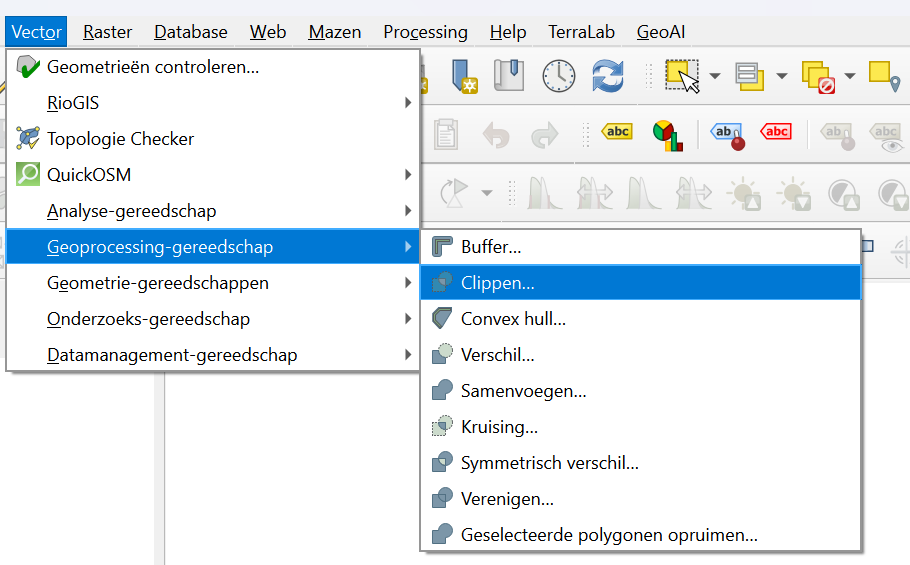Open the Raster menu

point(107,32)
